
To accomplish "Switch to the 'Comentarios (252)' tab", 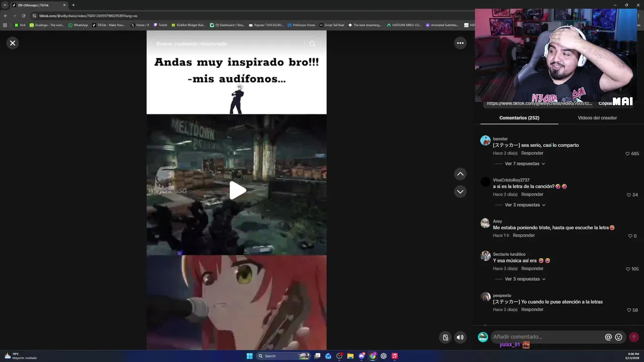I will tap(519, 118).
